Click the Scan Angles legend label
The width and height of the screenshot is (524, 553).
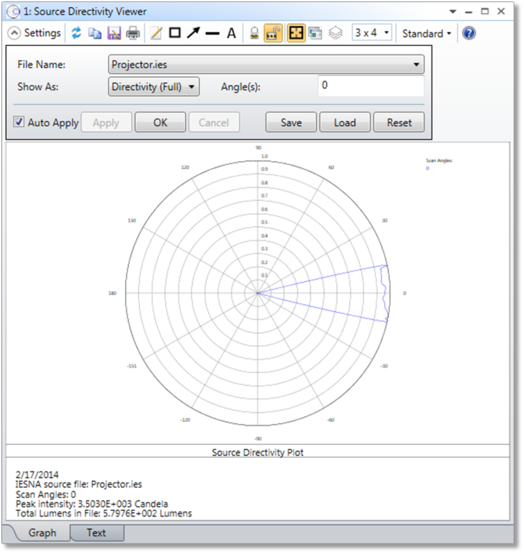[x=439, y=161]
